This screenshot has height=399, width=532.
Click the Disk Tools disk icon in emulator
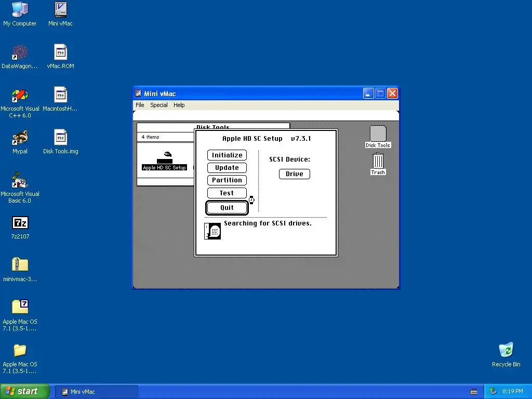(378, 137)
